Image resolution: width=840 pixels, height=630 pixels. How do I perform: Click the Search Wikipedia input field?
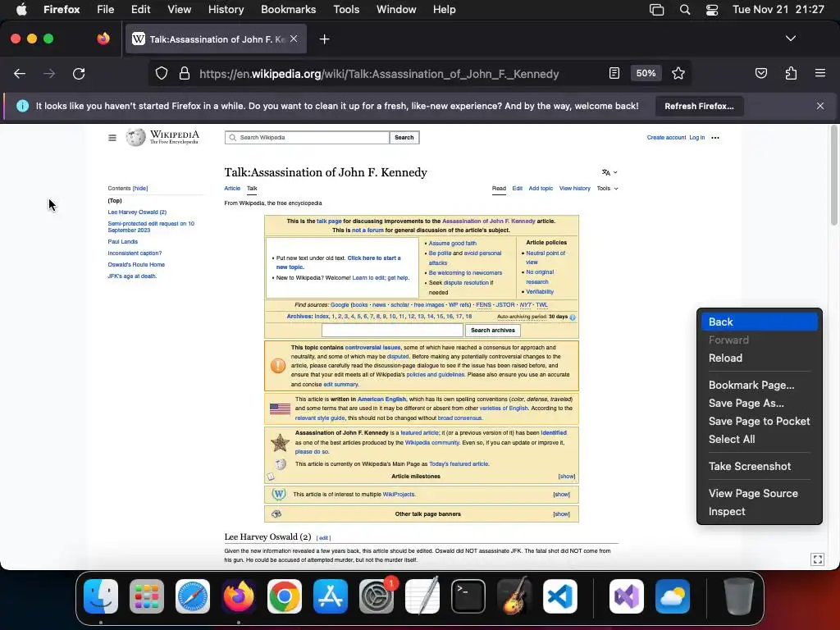pyautogui.click(x=307, y=138)
